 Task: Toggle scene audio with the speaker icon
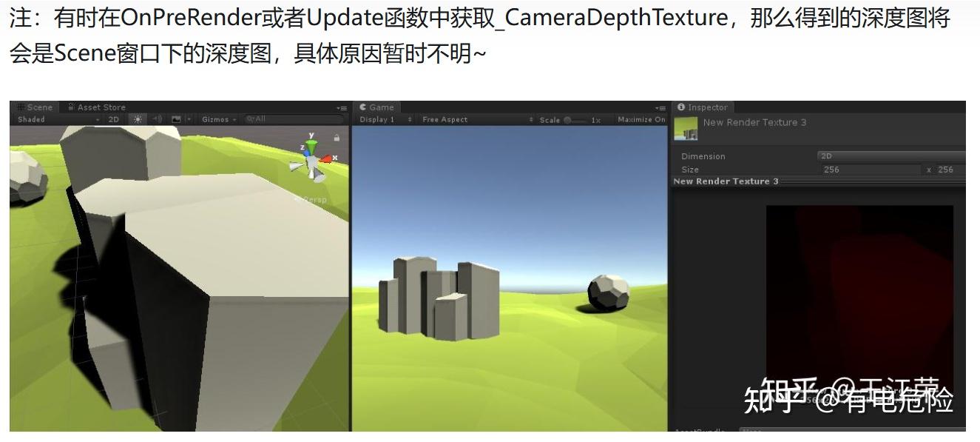pos(156,119)
